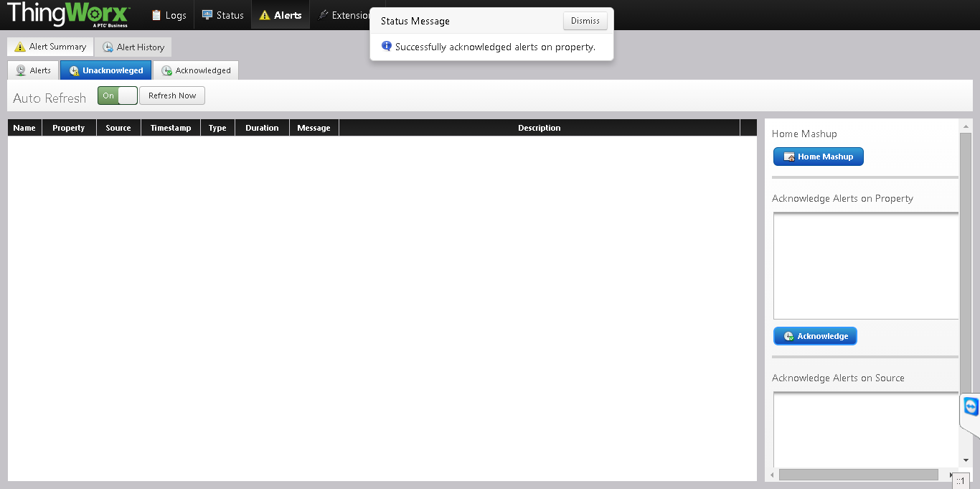This screenshot has width=980, height=489.
Task: Sort table by Message column
Action: point(314,128)
